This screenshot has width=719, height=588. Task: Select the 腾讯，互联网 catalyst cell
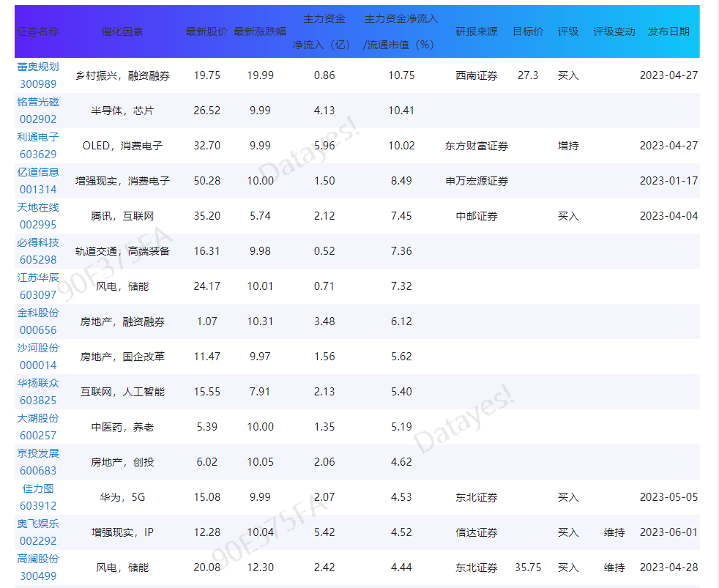(122, 216)
